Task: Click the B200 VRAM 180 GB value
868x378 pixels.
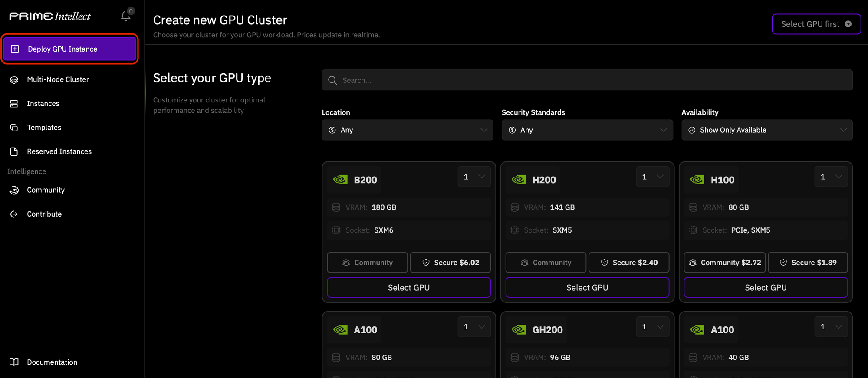Action: coord(384,207)
